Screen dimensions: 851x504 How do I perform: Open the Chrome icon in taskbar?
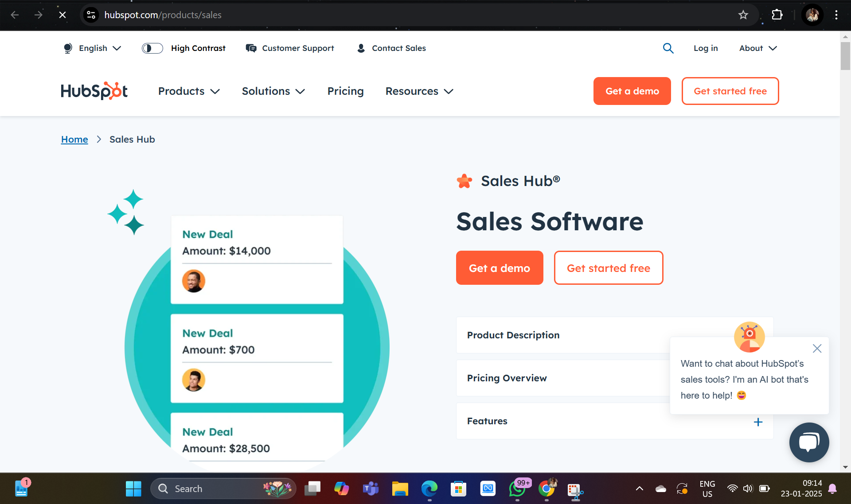click(547, 488)
